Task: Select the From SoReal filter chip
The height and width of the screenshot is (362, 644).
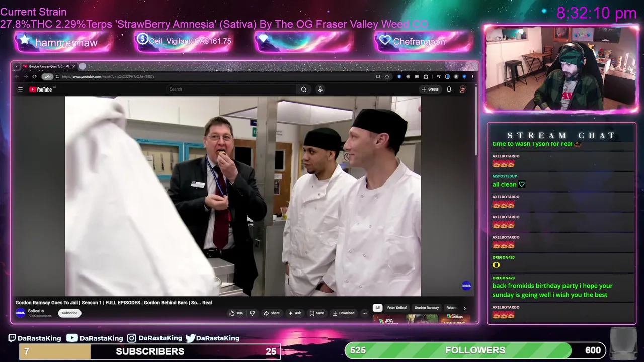Action: pyautogui.click(x=397, y=308)
